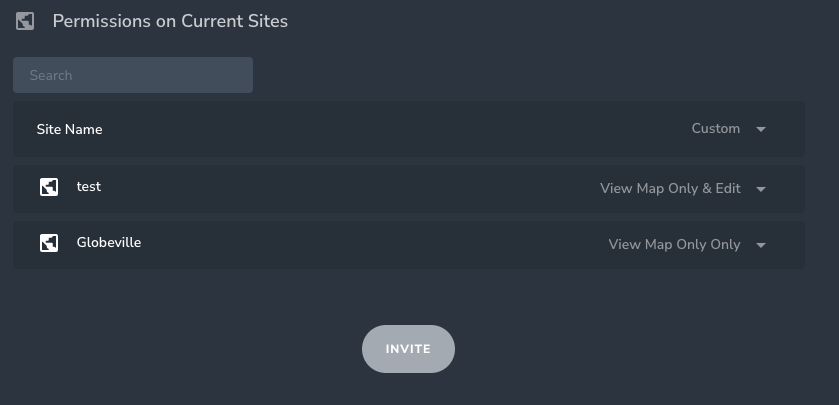Open dropdown arrow for test site permissions
The image size is (839, 405).
[x=761, y=189]
